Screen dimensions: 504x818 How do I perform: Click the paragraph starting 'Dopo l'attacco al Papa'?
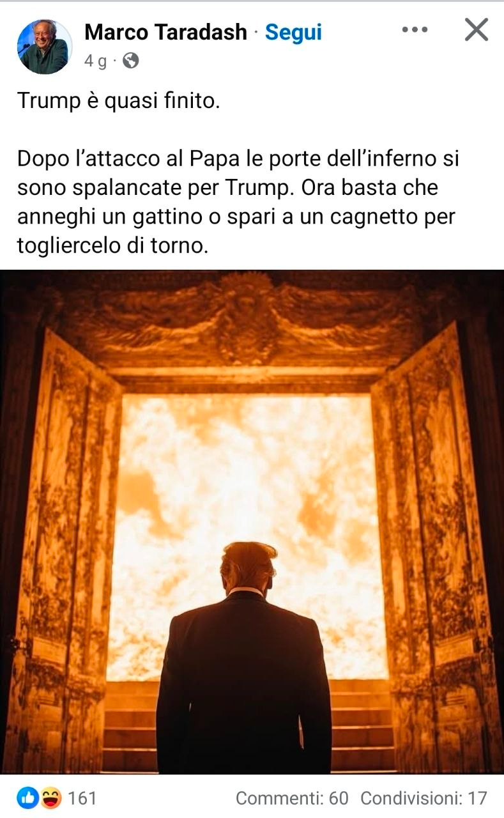238,201
